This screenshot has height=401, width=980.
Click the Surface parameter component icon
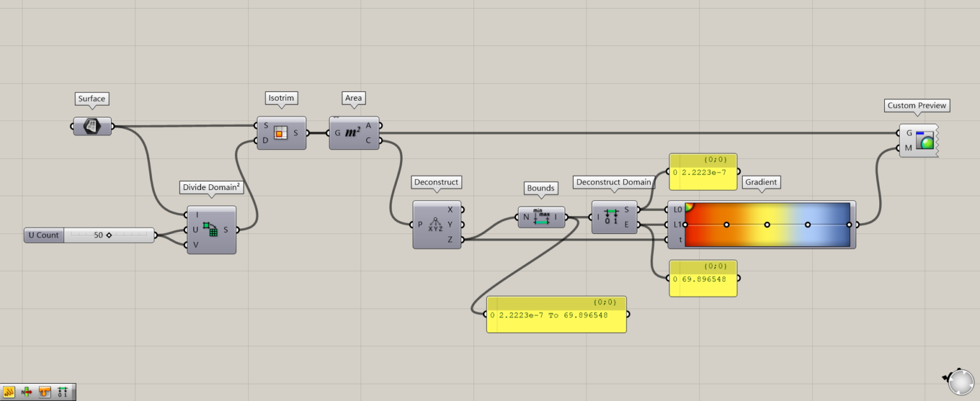point(93,126)
